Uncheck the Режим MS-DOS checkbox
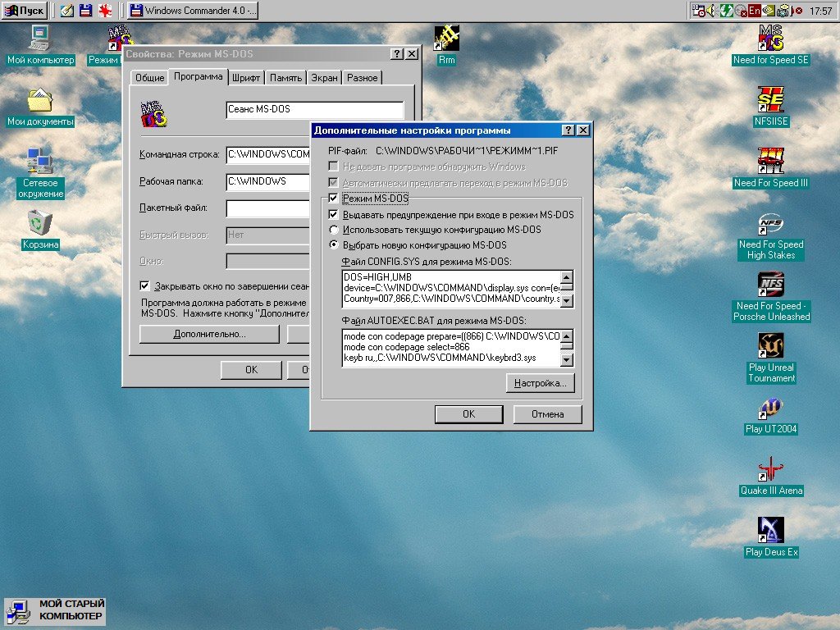Viewport: 840px width, 630px height. (x=333, y=199)
